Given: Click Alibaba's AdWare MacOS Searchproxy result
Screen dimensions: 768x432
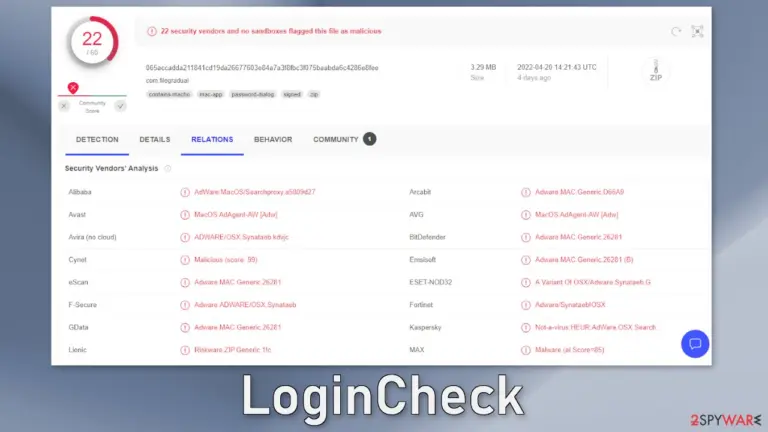Looking at the screenshot, I should click(x=255, y=192).
